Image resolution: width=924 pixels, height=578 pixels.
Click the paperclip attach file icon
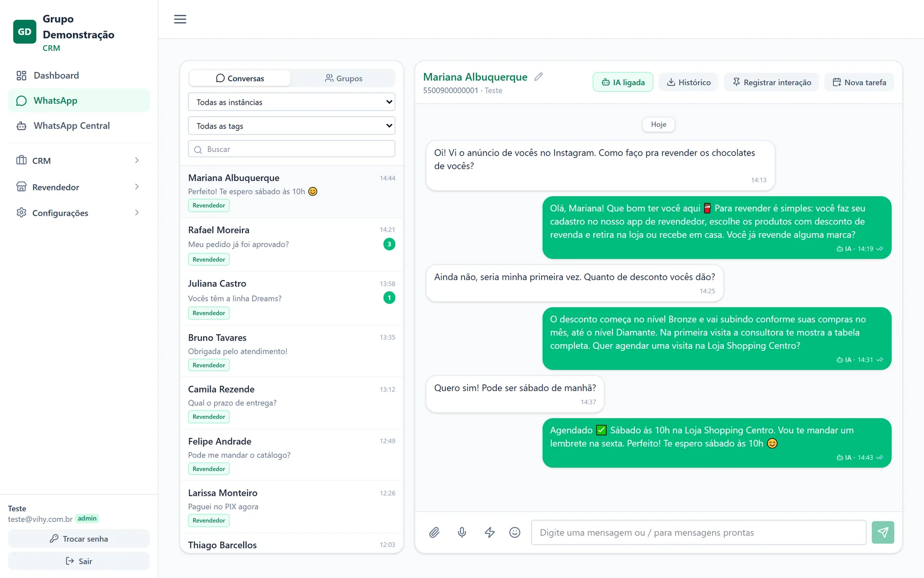tap(434, 532)
